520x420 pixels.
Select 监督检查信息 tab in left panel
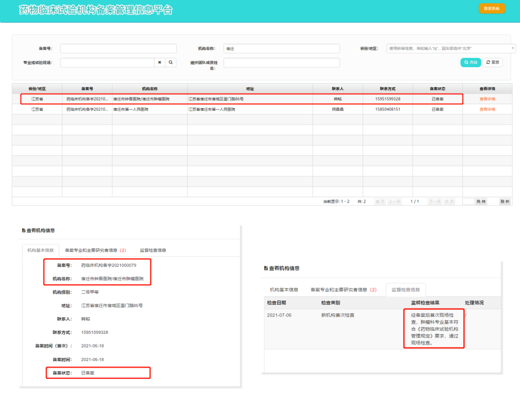point(153,250)
